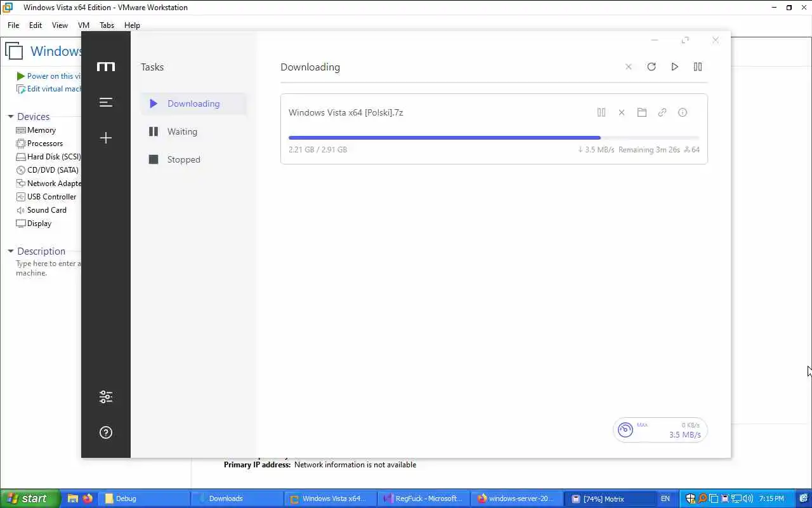
Task: Collapse the Description section in VMware
Action: [x=11, y=251]
